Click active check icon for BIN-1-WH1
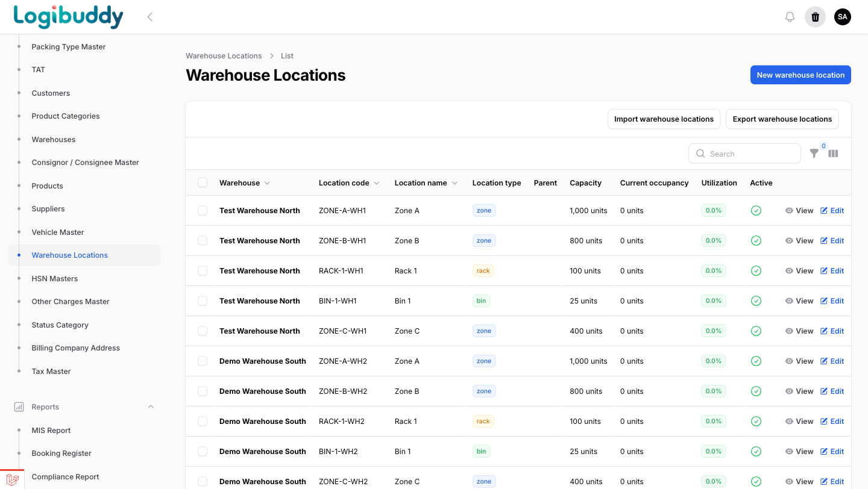 756,301
